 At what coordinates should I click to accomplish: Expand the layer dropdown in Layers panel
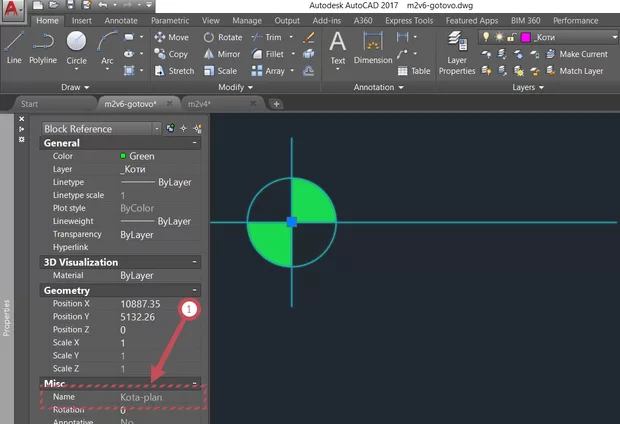coord(614,37)
